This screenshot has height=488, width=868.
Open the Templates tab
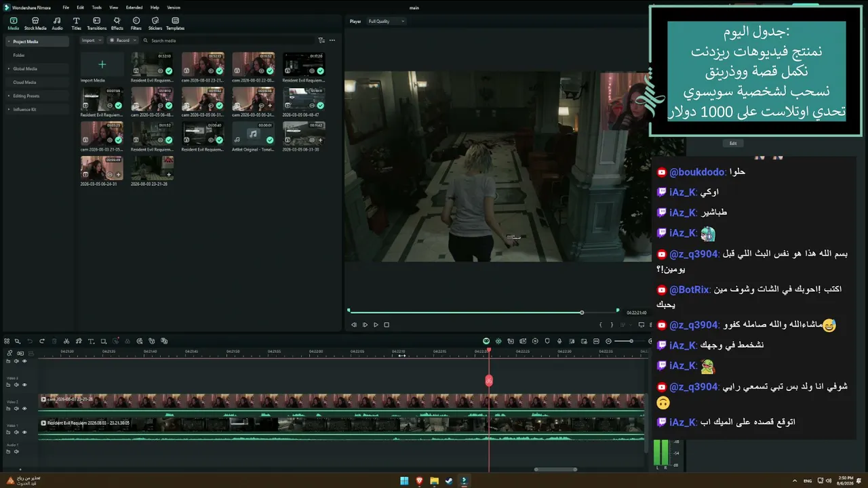(x=175, y=24)
